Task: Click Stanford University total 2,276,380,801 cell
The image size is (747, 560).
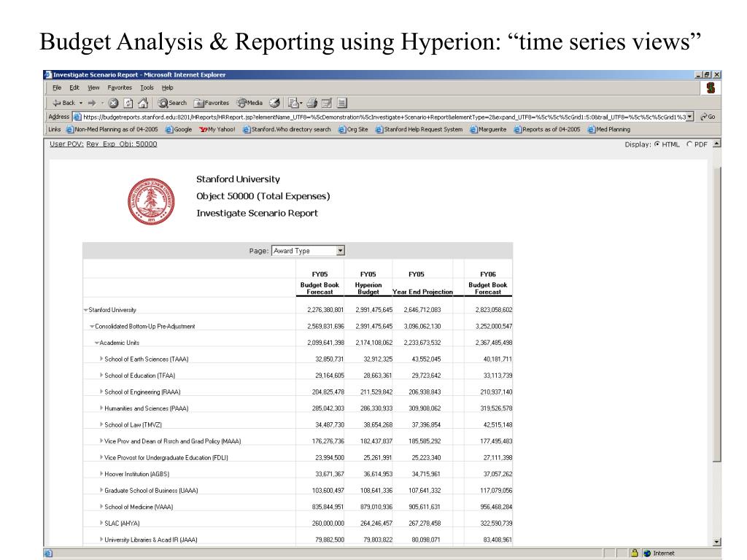Action: click(325, 310)
